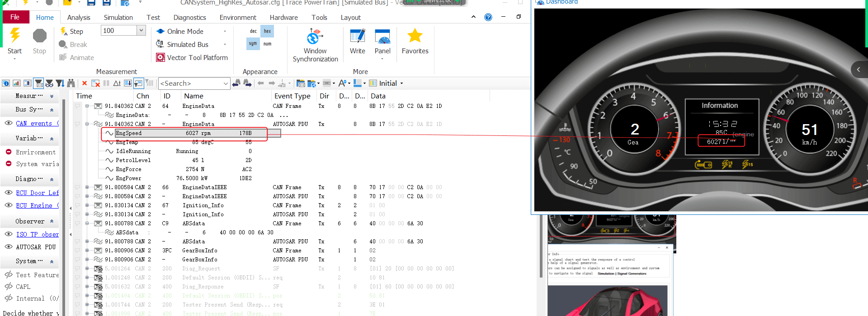Collapse the ABSdata CAN Frame row

pyautogui.click(x=87, y=223)
